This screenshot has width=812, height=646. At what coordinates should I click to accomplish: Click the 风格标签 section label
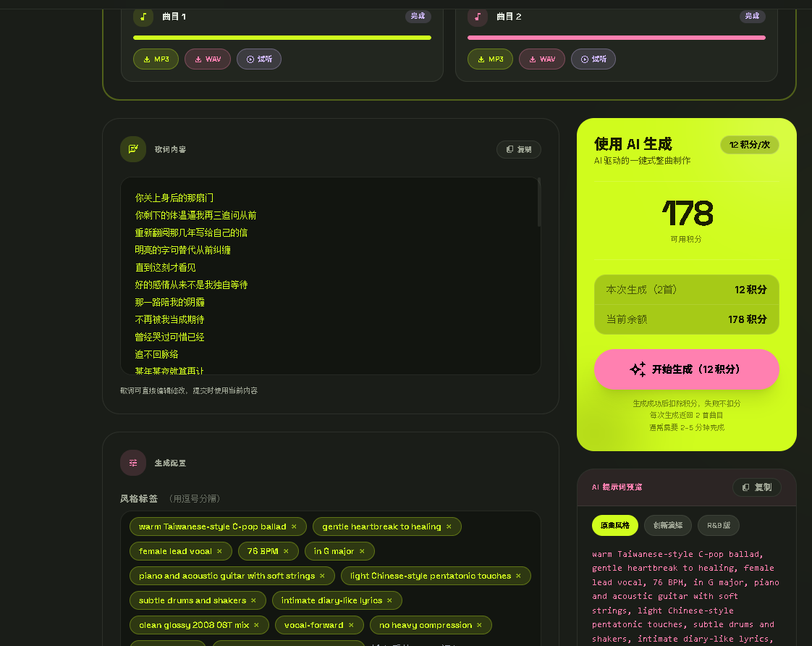point(139,499)
